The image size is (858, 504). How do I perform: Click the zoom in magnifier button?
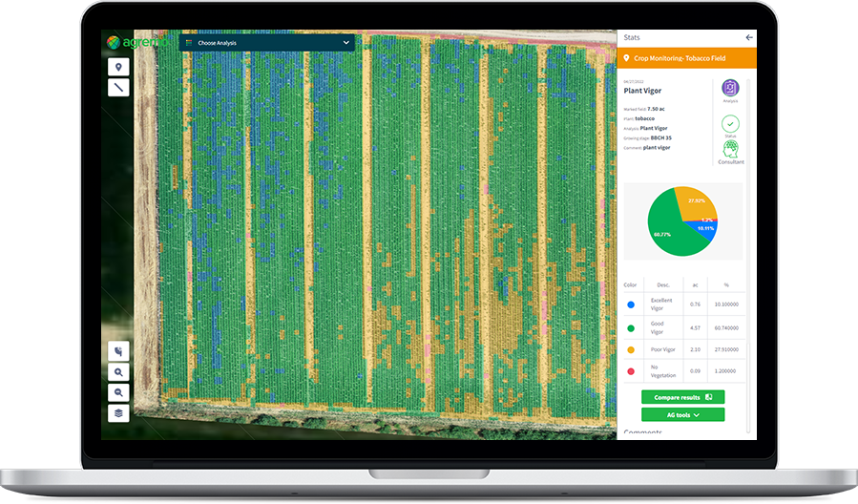[x=118, y=371]
